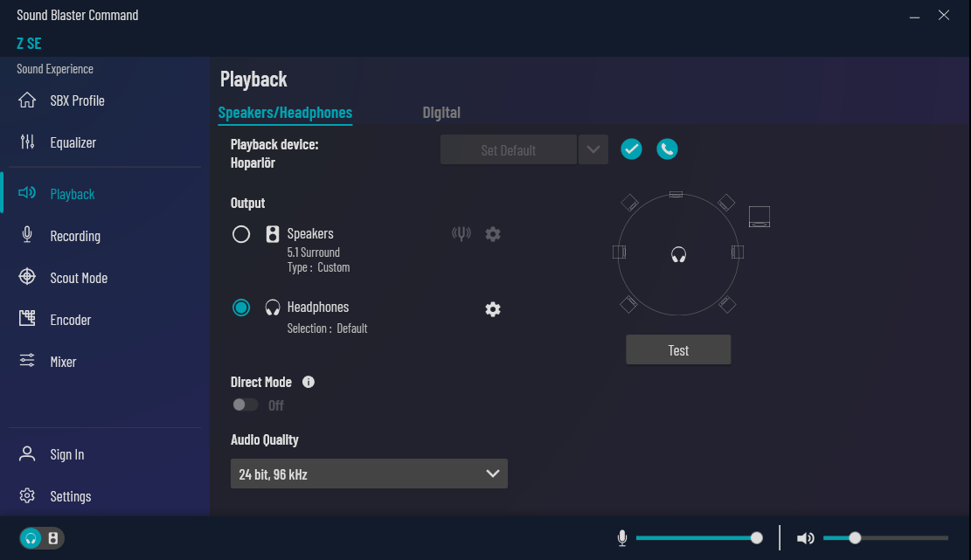Minimize the Sound Blaster Command window

[x=914, y=16]
